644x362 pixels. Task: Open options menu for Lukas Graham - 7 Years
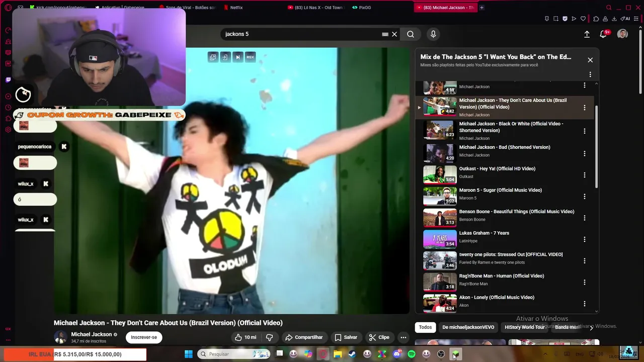coord(584,239)
